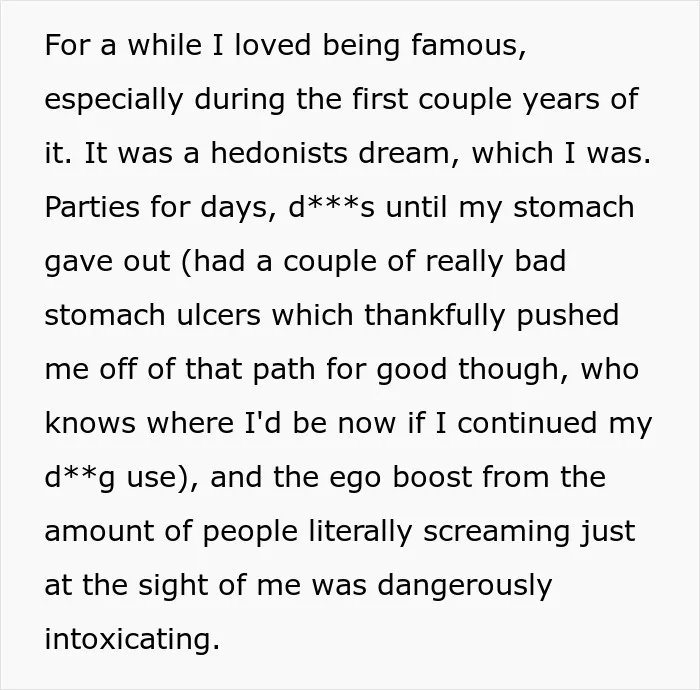The image size is (700, 690).
Task: Click the censored word 'd***s'
Action: [x=332, y=207]
